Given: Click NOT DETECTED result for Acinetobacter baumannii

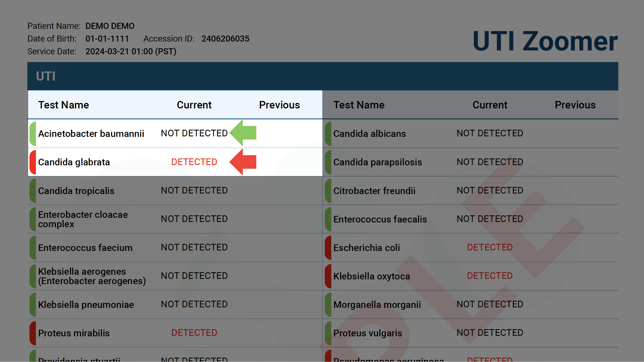Looking at the screenshot, I should click(x=194, y=133).
